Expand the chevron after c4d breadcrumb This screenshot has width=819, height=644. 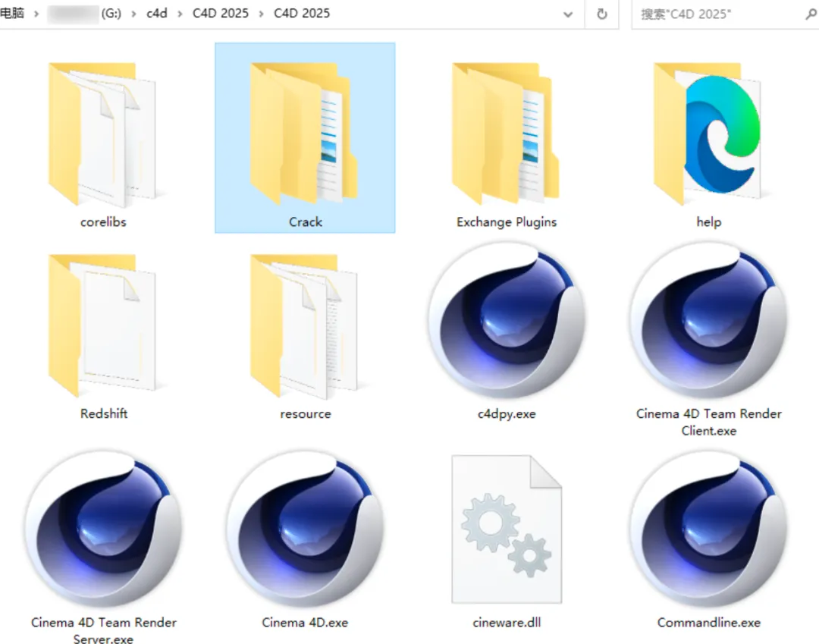coord(180,14)
